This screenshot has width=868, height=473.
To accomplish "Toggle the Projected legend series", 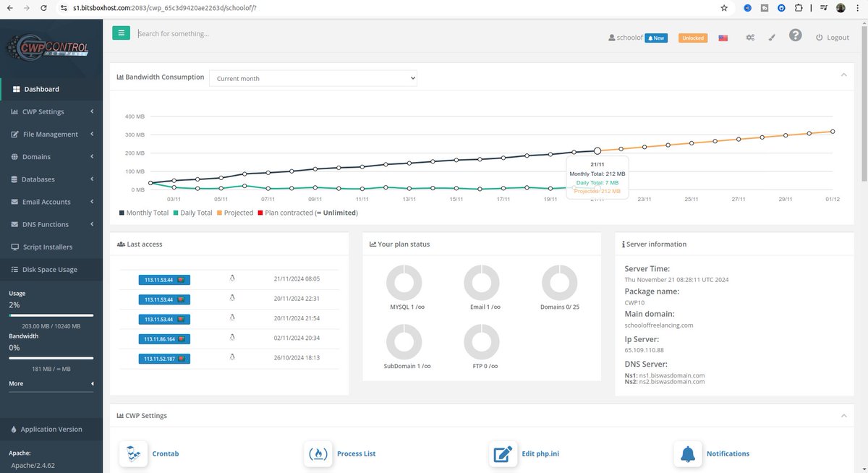I will click(234, 213).
